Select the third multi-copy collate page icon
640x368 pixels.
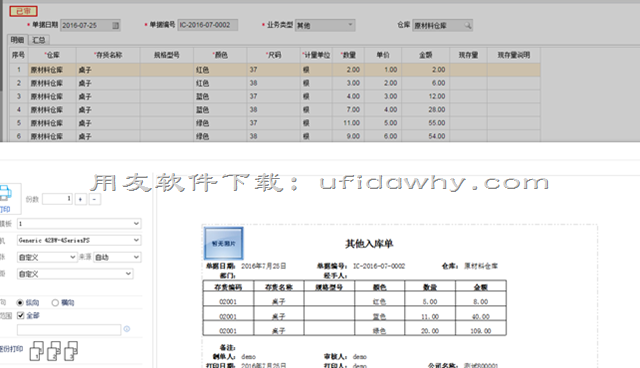tap(71, 351)
